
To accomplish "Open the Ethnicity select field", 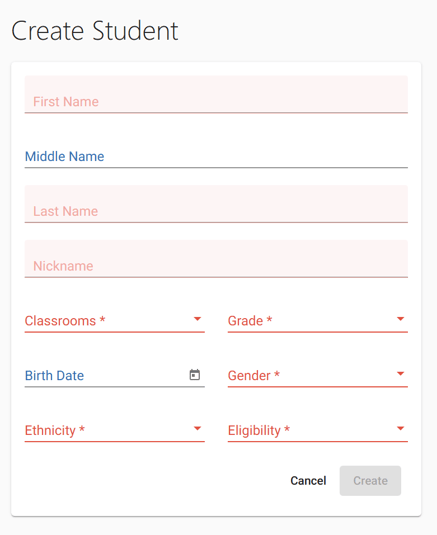I will 115,430.
